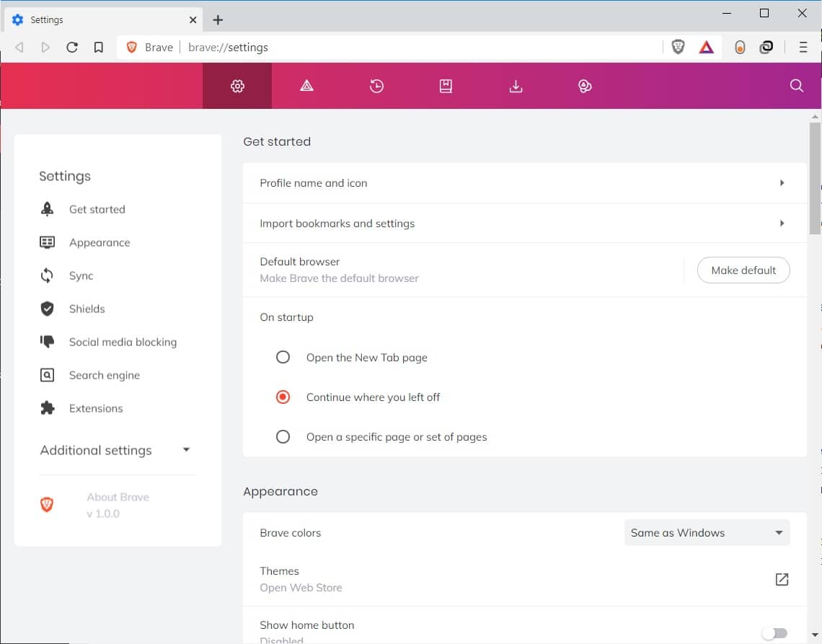Toggle the Show home button switch
822x644 pixels.
tap(775, 633)
